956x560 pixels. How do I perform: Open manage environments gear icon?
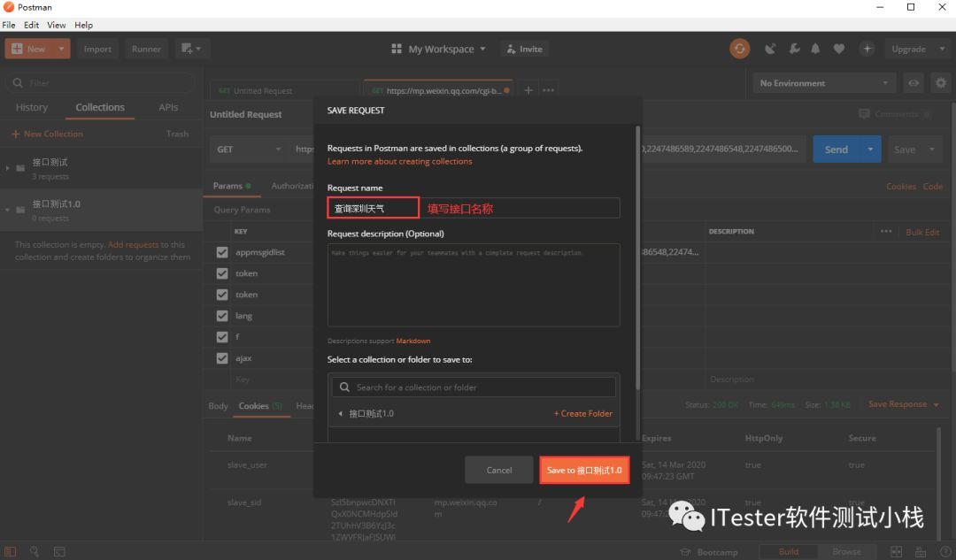click(x=941, y=83)
